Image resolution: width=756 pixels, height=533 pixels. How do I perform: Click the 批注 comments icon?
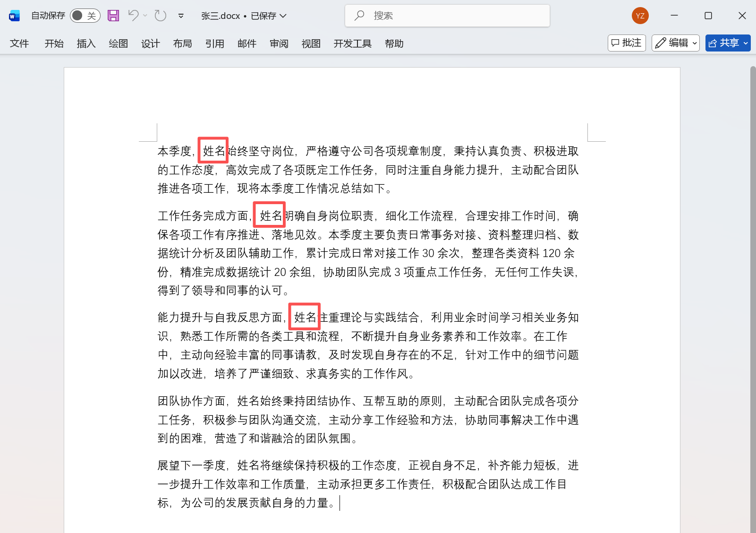point(615,43)
